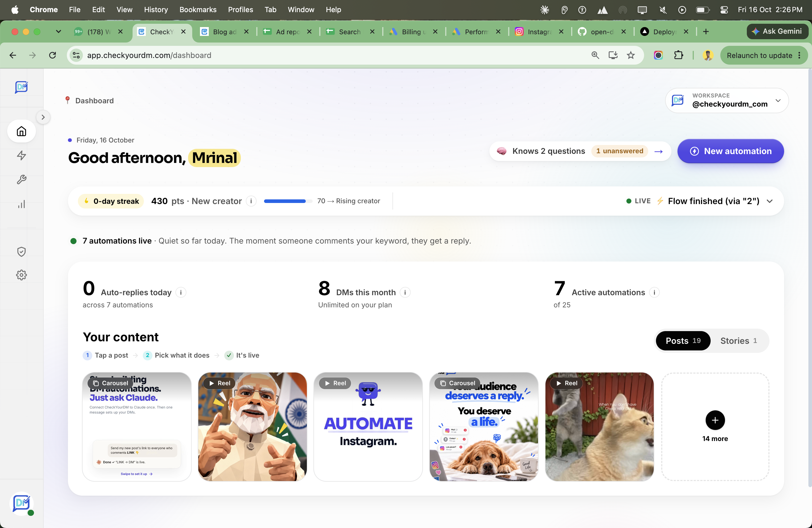Expand the Flow finished live activity chevron
812x528 pixels.
pos(769,201)
